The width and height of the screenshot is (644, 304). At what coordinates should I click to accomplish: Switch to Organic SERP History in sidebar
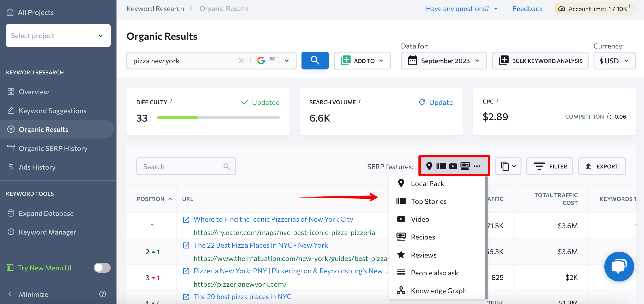pyautogui.click(x=53, y=148)
